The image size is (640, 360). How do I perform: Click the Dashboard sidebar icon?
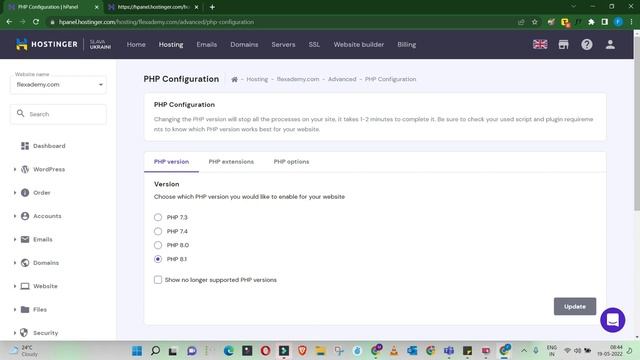pos(25,146)
